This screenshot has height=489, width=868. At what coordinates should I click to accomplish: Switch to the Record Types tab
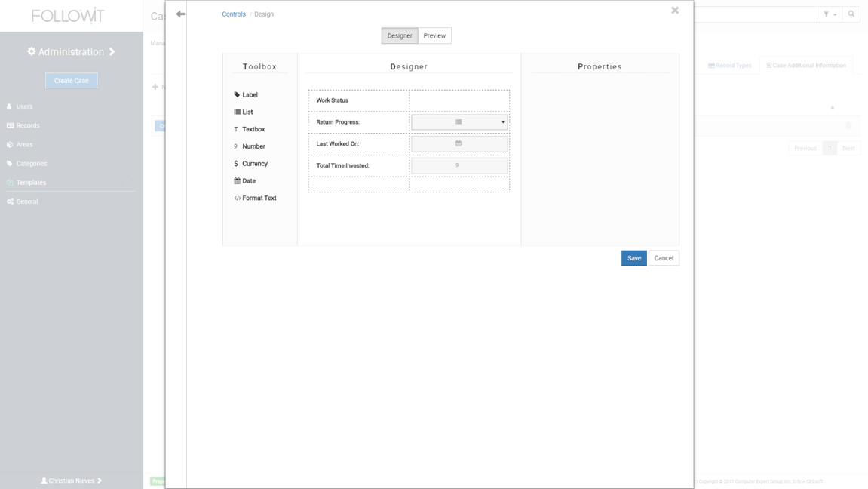pos(729,66)
